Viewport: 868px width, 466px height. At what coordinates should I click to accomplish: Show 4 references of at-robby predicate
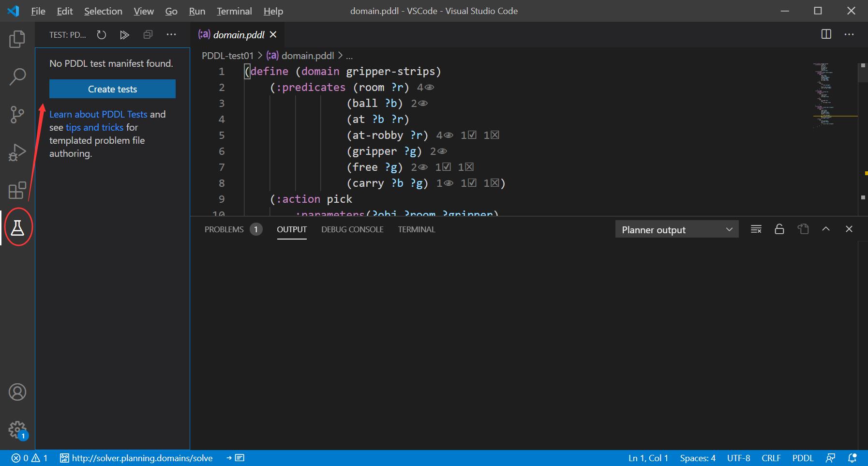(445, 135)
